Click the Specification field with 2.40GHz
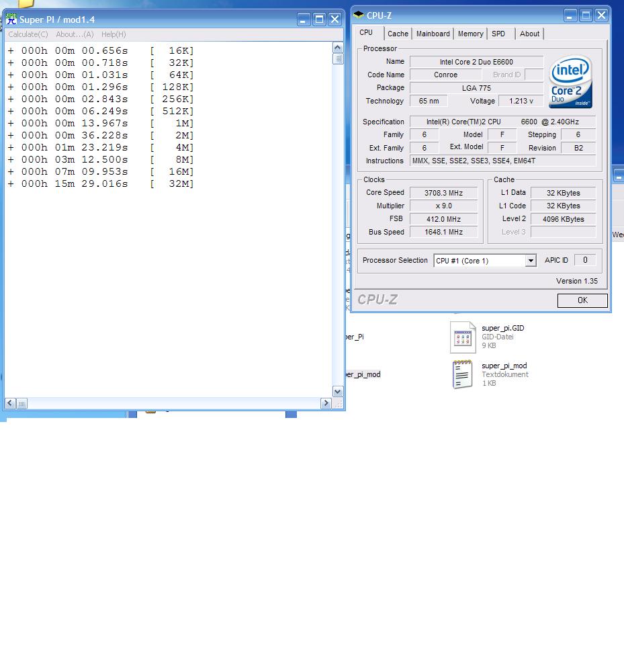 coord(503,122)
